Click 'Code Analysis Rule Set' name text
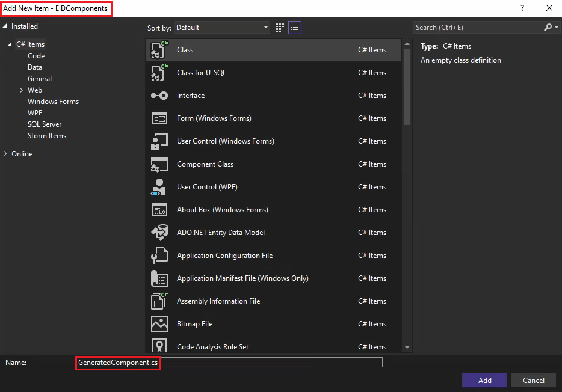The height and width of the screenshot is (392, 562). [212, 347]
